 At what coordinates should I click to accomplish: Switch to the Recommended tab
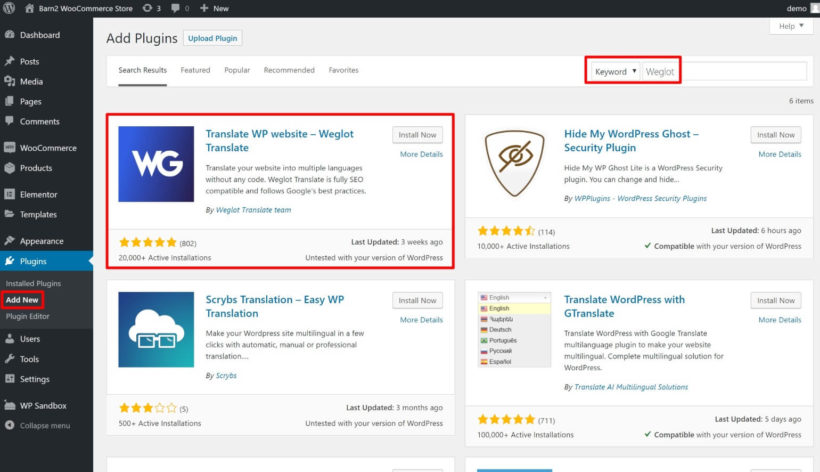[289, 70]
